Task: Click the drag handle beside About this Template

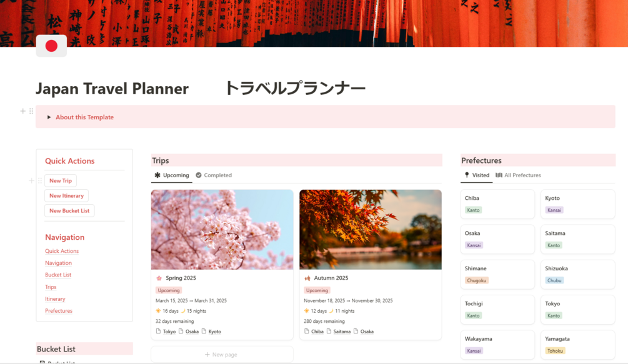Action: tap(31, 111)
